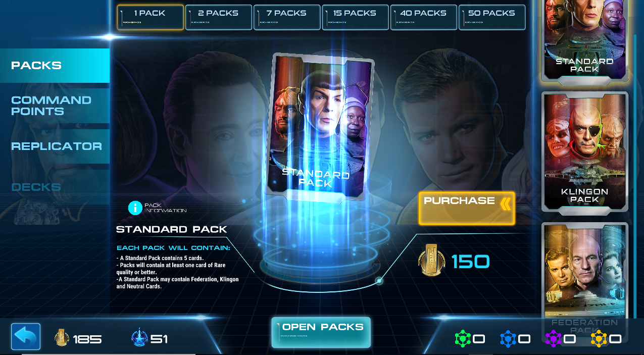This screenshot has height=355, width=644.
Task: Select the purple replicator material icon
Action: point(553,339)
